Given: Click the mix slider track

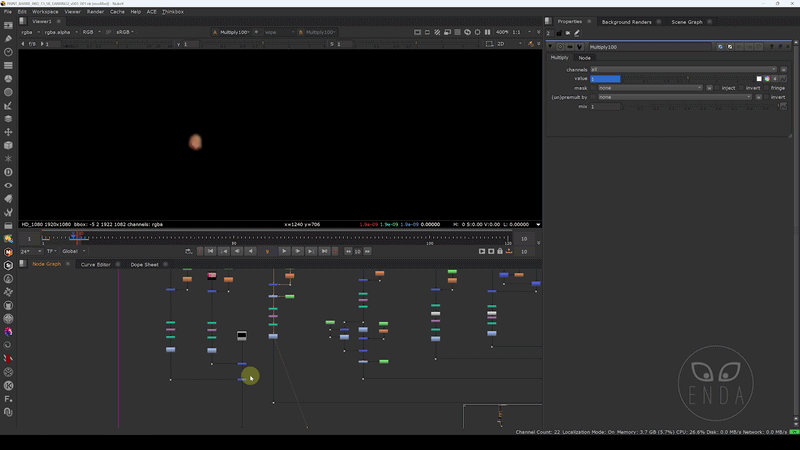Looking at the screenshot, I should [x=699, y=106].
